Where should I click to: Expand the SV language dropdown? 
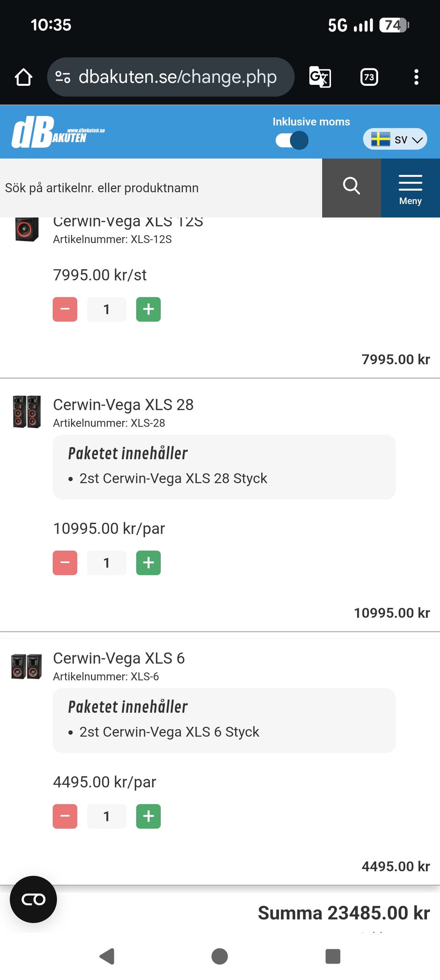pos(395,139)
